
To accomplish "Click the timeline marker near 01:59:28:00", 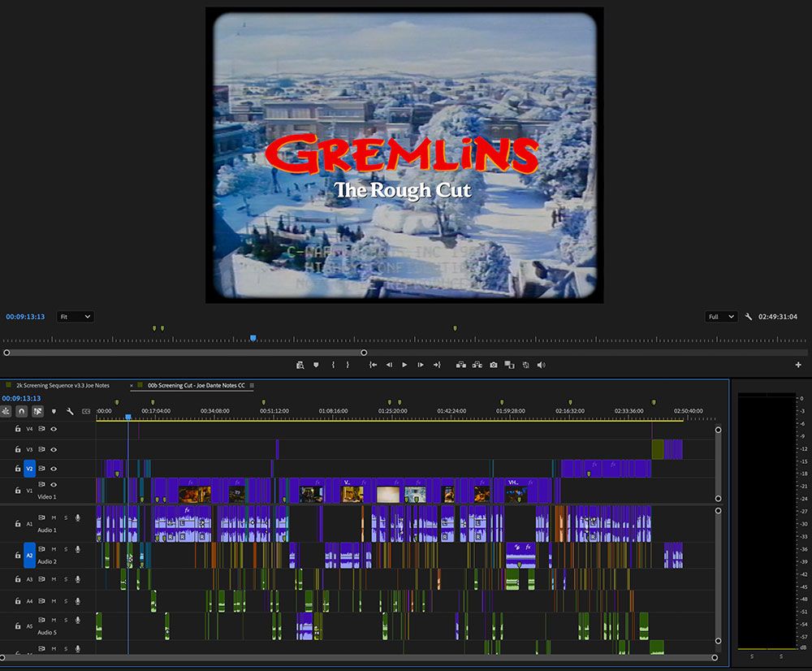I will (x=501, y=402).
